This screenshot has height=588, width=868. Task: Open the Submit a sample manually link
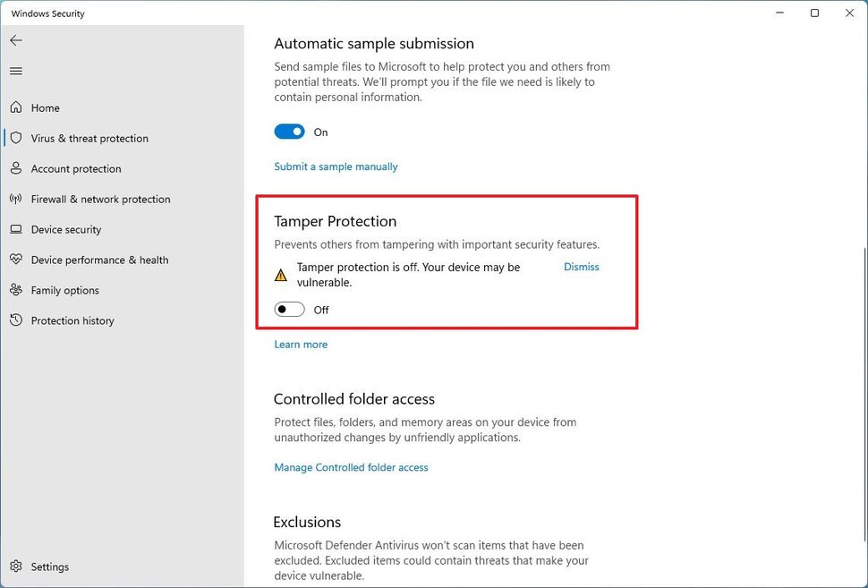(x=336, y=166)
